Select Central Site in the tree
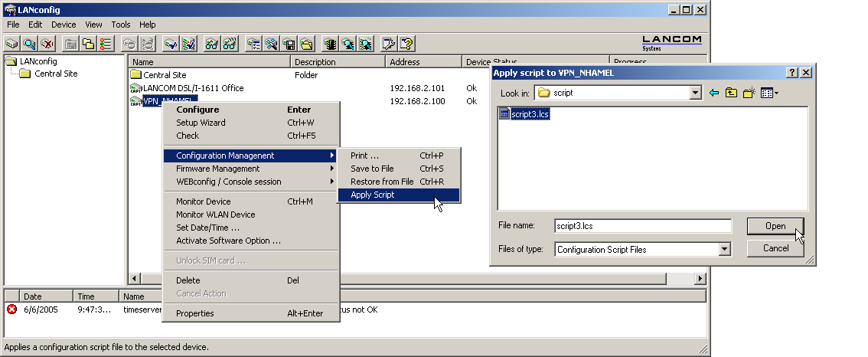Viewport: 868px width, 357px height. [x=56, y=74]
